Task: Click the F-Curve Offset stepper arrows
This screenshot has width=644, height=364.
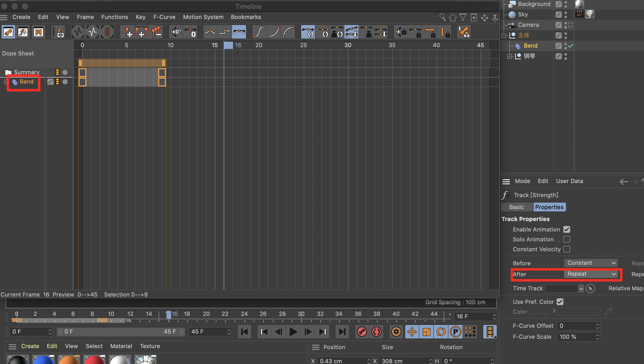Action: [x=597, y=326]
